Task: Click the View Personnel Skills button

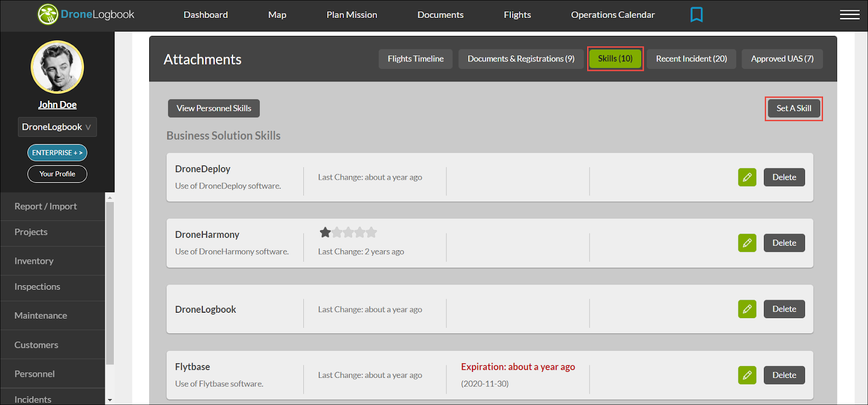Action: click(214, 108)
